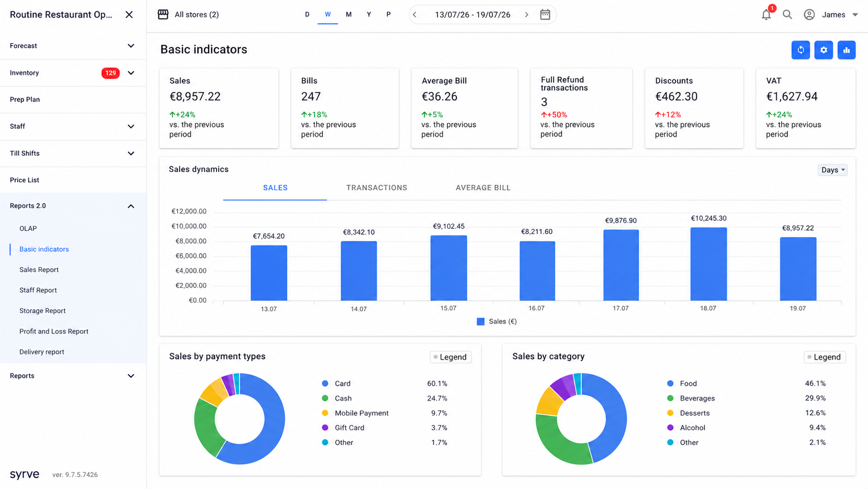Toggle the Sales (€) chart series
Screen dimensions: 868x489
coord(497,322)
